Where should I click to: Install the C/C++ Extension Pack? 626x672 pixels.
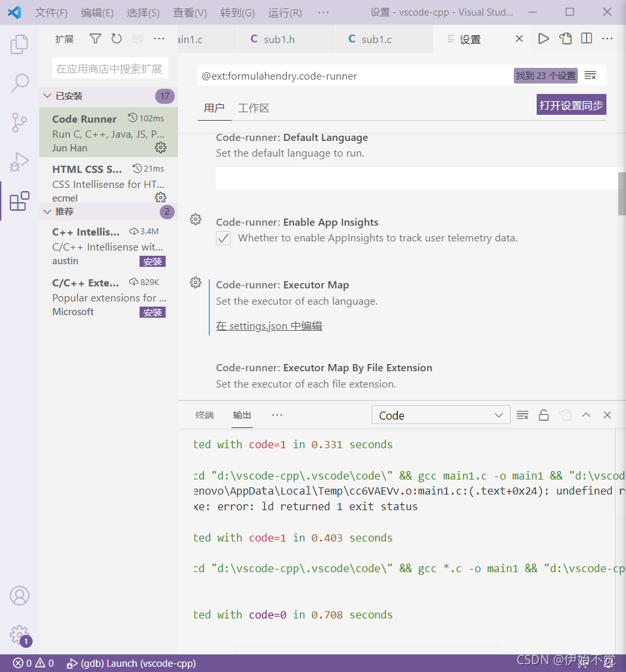[153, 313]
